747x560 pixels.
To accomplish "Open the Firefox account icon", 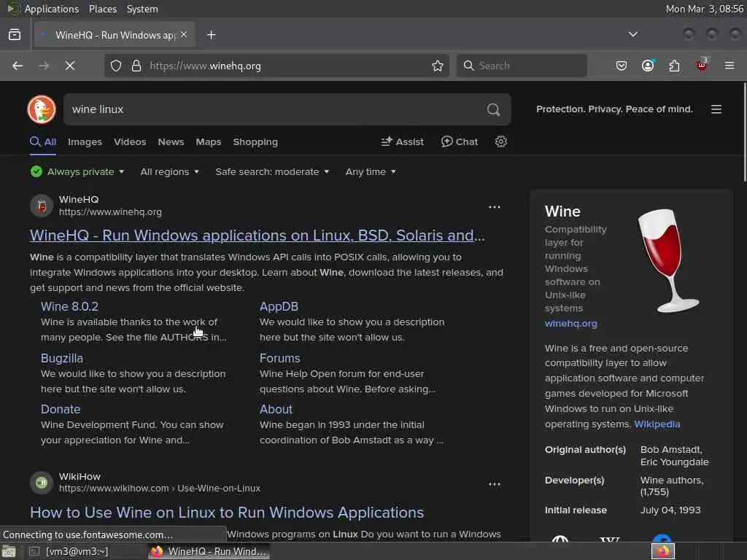I will (648, 66).
